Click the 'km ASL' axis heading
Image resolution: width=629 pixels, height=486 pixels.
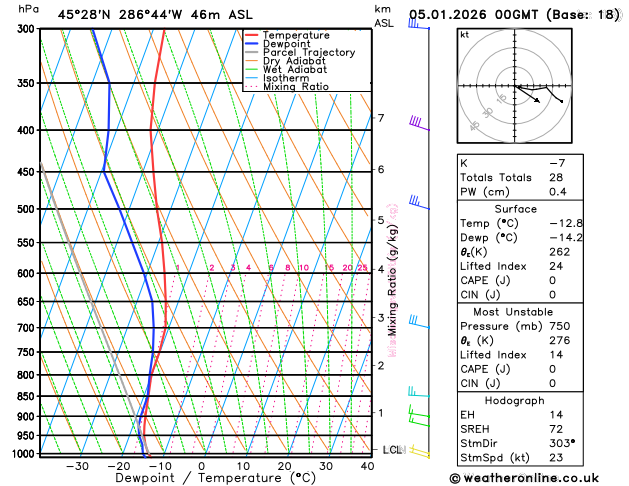click(384, 16)
